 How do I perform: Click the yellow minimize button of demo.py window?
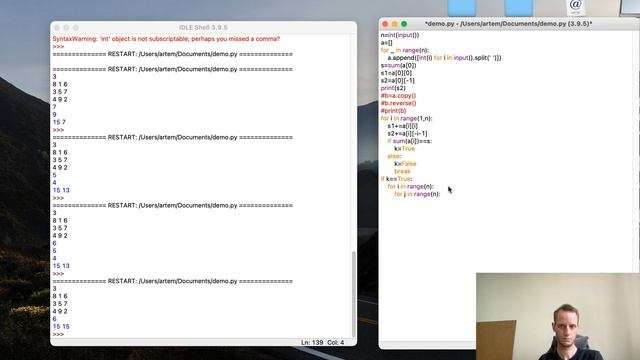[394, 24]
